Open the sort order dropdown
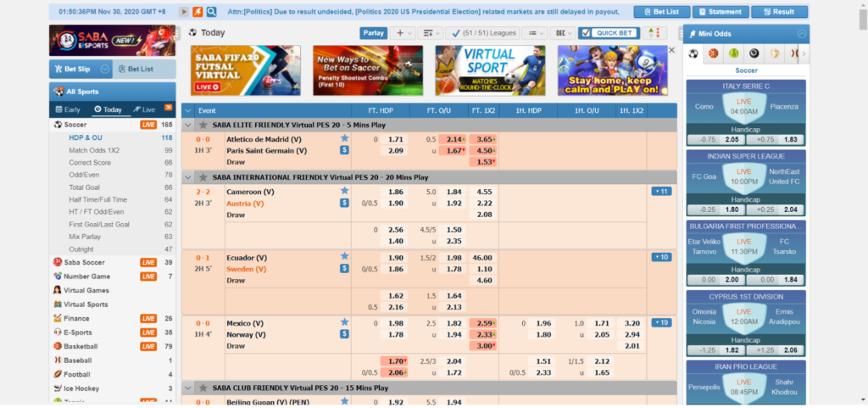Image resolution: width=868 pixels, height=408 pixels. [430, 33]
